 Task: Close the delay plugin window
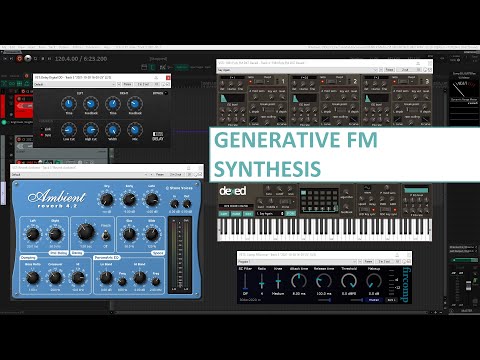click(x=168, y=77)
